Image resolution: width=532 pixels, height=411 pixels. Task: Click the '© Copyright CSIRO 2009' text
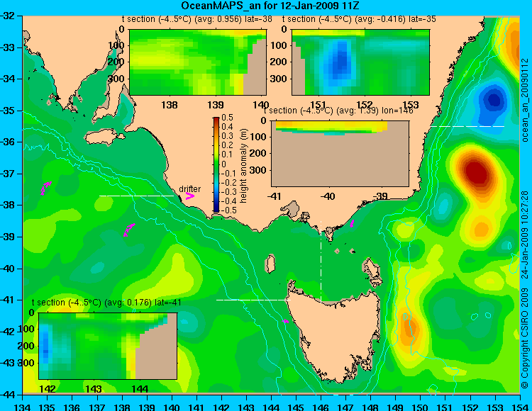525,338
